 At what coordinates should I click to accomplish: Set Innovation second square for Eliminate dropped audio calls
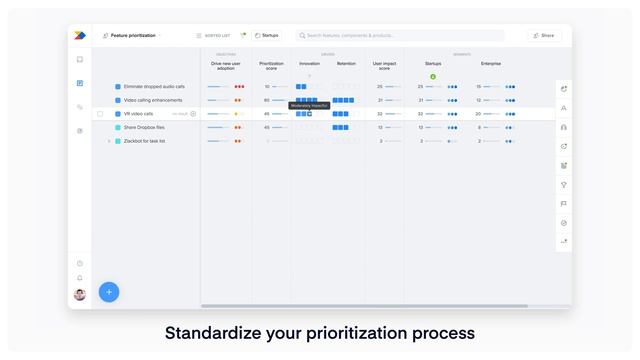click(x=304, y=87)
